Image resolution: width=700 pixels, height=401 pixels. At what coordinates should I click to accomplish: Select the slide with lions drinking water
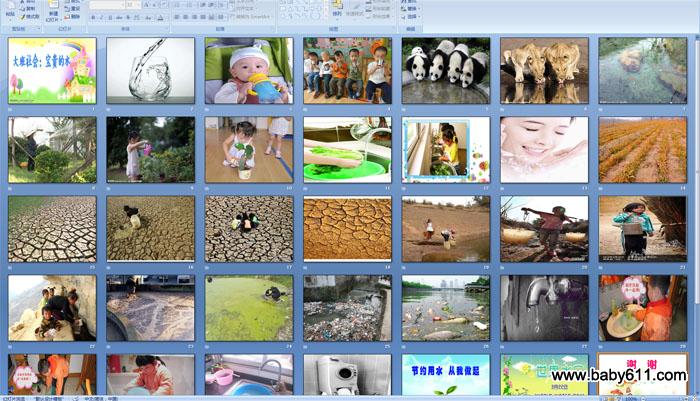pos(544,71)
